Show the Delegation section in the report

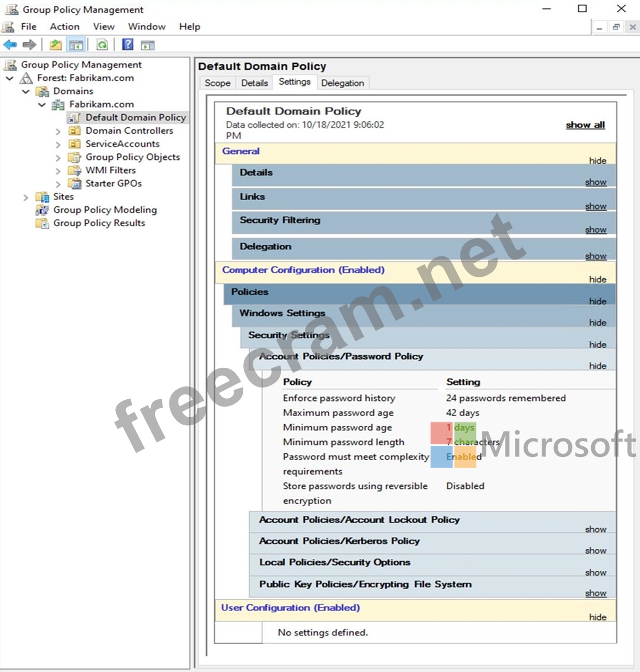click(596, 256)
